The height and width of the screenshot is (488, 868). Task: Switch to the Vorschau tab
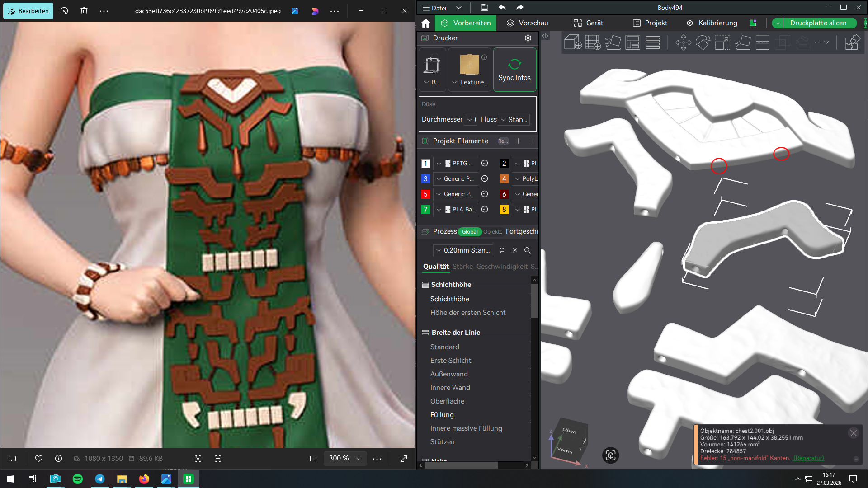[527, 23]
